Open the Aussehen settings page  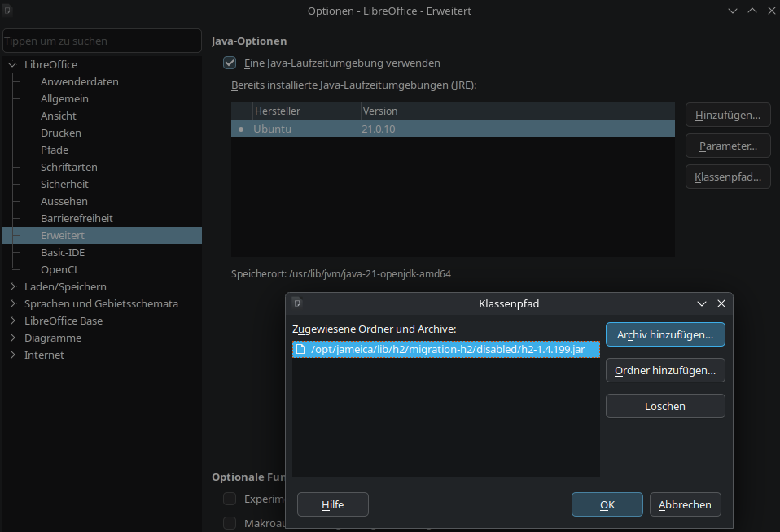coord(64,201)
